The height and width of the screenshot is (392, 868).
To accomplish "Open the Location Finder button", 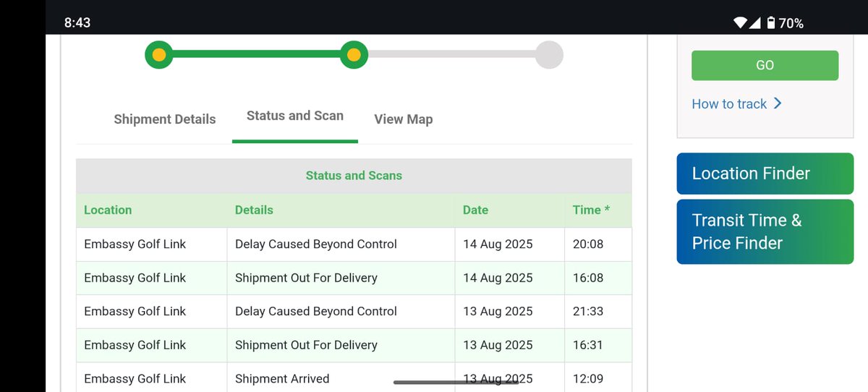I will point(765,174).
